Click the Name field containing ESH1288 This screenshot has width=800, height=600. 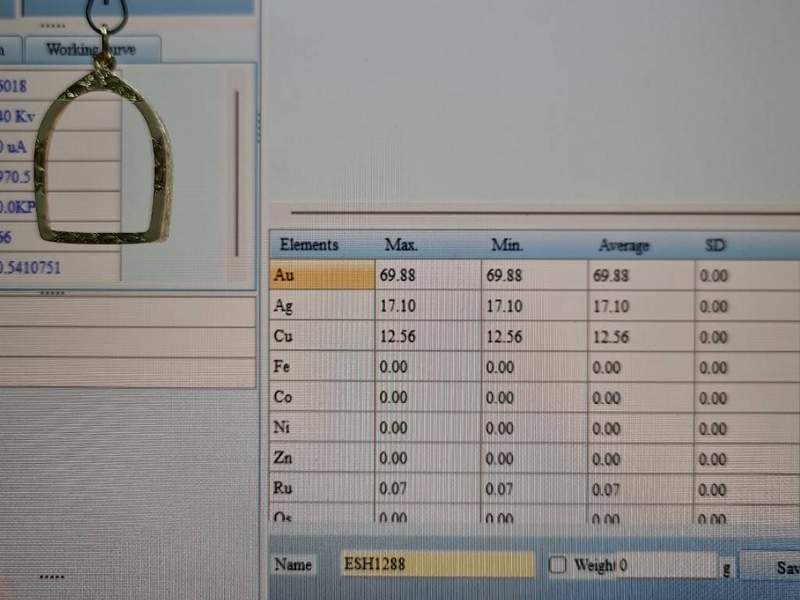point(437,565)
